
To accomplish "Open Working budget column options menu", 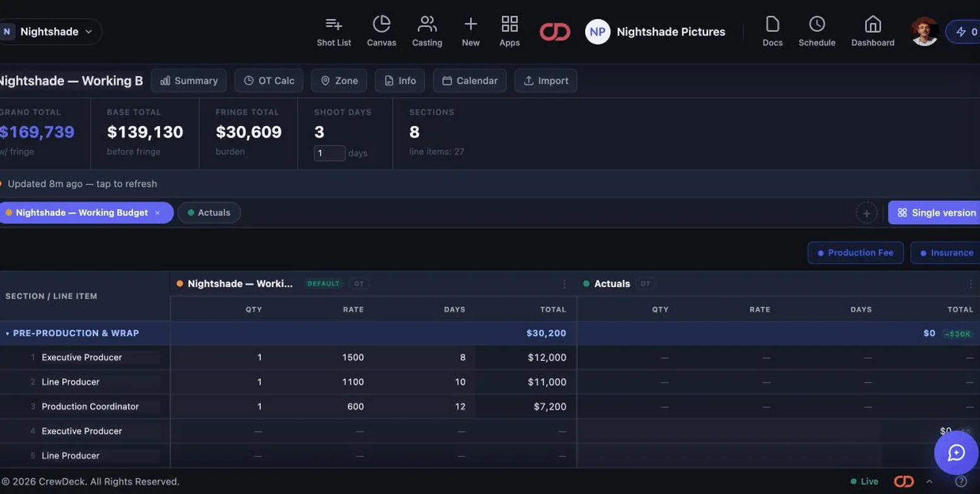I will [564, 284].
